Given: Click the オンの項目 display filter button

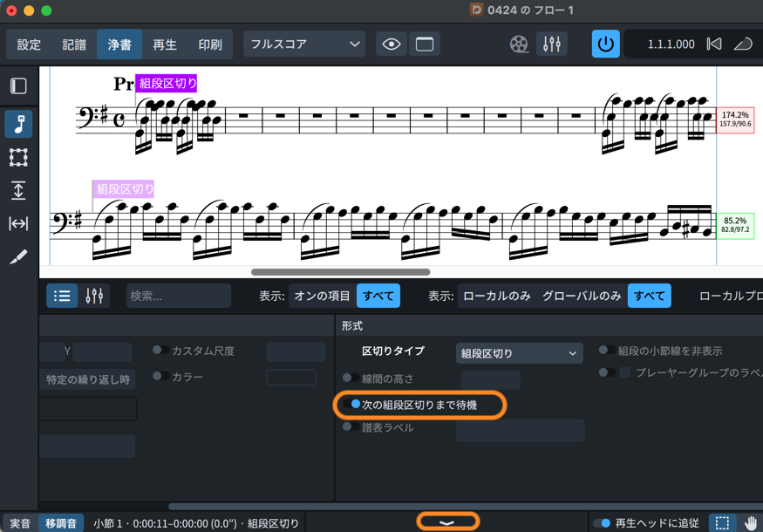Looking at the screenshot, I should pyautogui.click(x=322, y=296).
